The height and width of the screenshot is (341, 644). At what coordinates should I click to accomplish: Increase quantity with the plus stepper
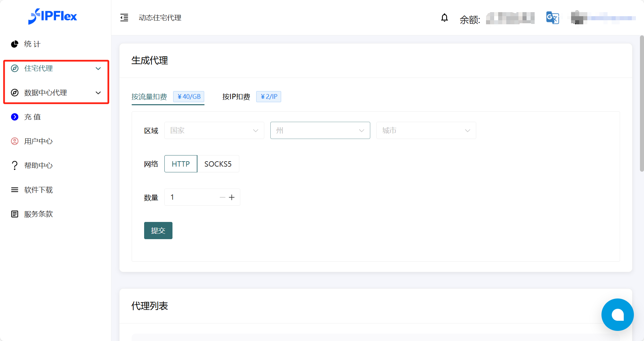tap(232, 197)
